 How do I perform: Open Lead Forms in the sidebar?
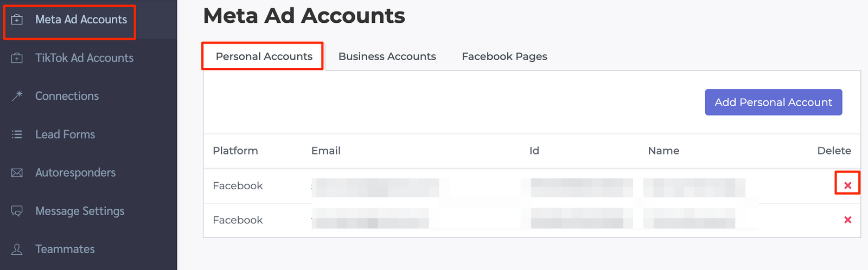point(65,134)
